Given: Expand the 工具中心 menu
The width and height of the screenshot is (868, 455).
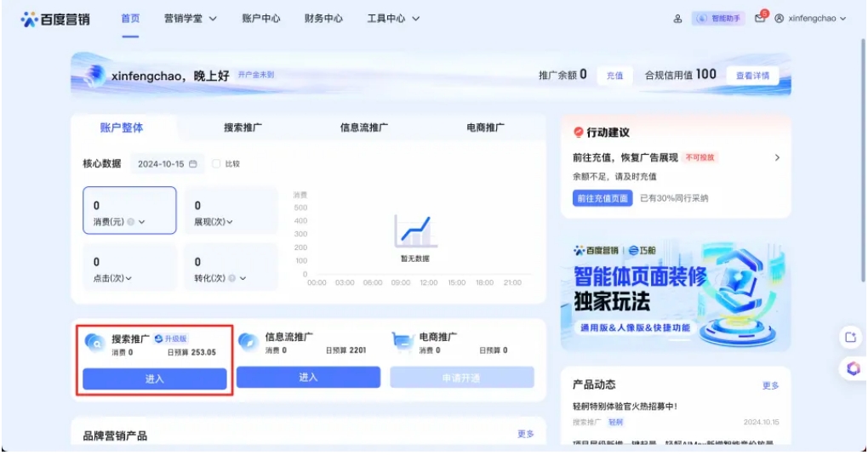Looking at the screenshot, I should click(393, 18).
